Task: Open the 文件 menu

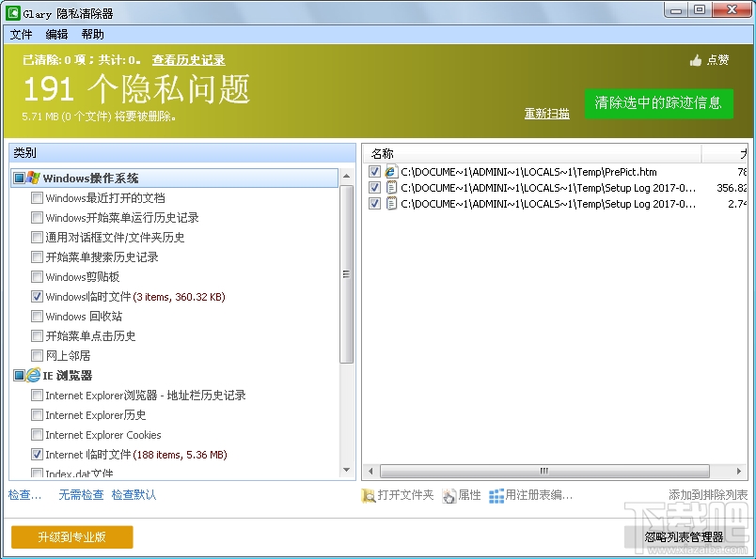Action: (21, 35)
